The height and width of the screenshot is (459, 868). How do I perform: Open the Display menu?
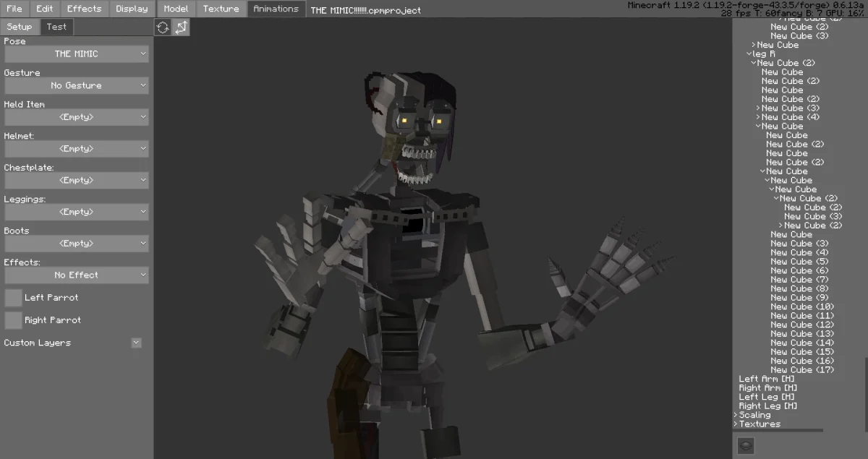(x=132, y=9)
